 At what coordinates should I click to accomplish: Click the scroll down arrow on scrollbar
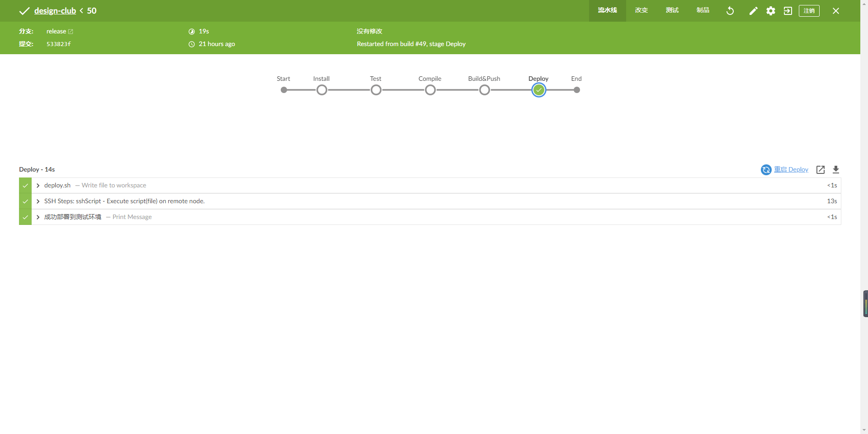[864, 430]
